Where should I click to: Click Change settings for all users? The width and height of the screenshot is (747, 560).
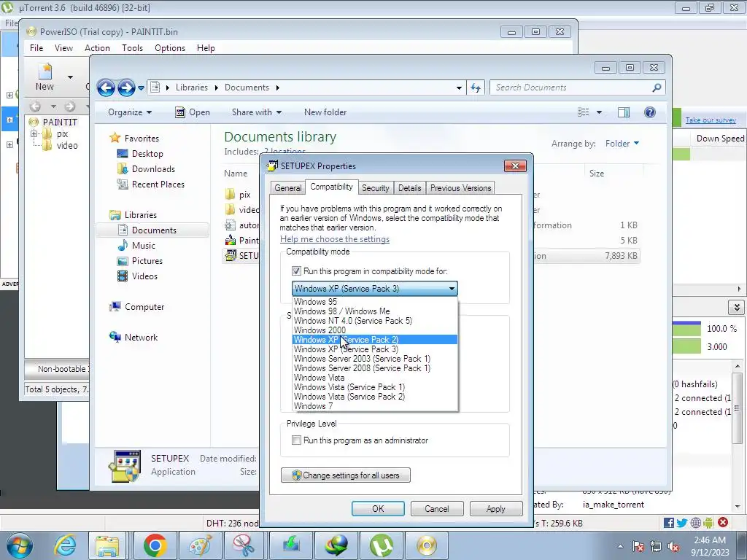[345, 475]
